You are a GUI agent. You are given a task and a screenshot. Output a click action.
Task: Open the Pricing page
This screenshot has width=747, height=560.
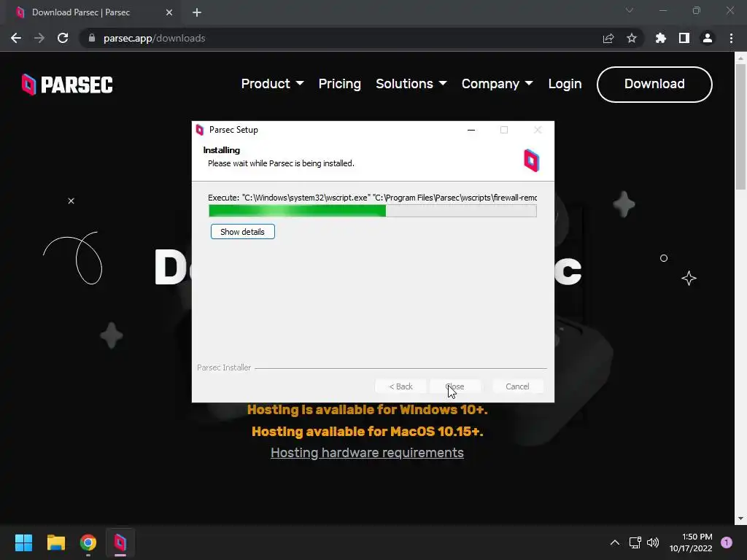click(x=340, y=84)
